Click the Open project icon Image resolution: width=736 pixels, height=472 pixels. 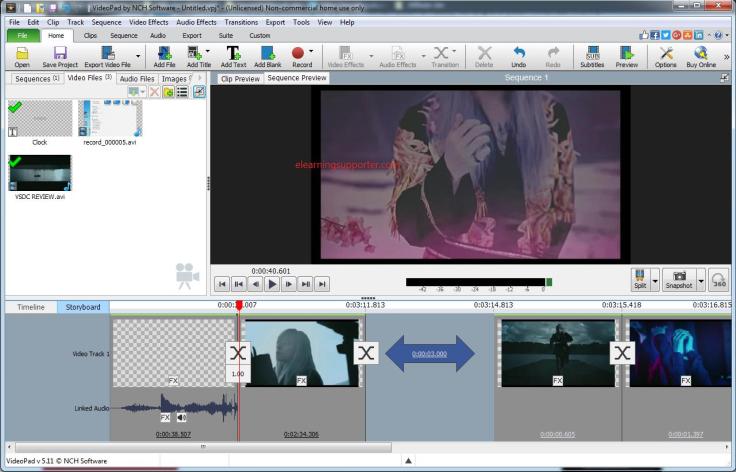point(22,57)
